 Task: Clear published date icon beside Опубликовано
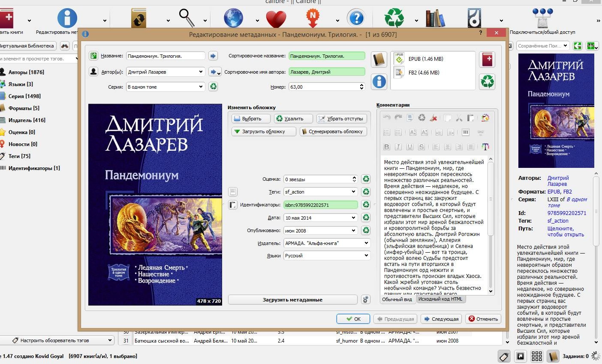pos(366,230)
